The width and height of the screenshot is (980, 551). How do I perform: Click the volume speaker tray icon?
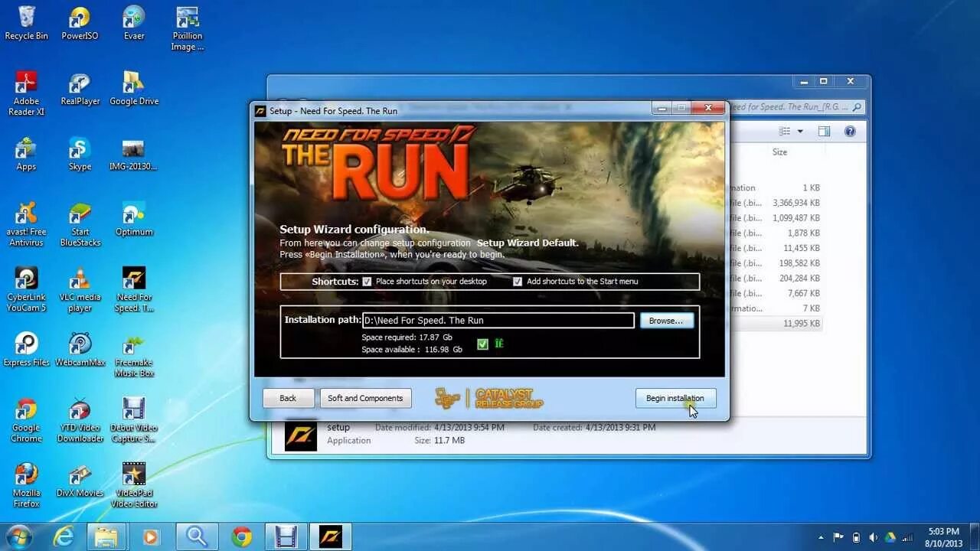[873, 537]
